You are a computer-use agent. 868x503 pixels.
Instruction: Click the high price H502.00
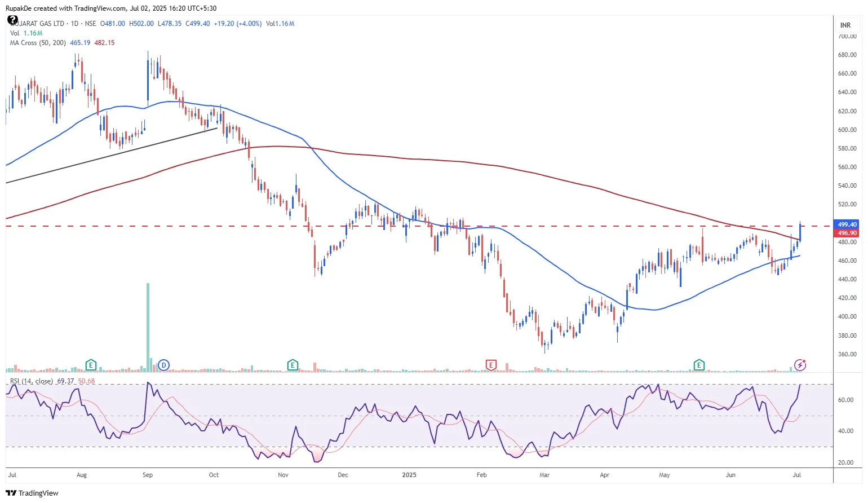point(141,24)
